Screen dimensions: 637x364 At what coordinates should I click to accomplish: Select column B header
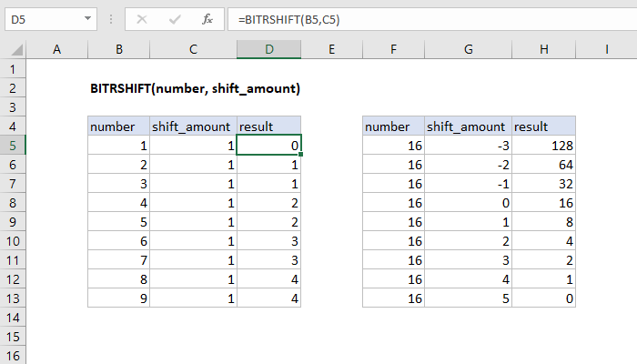(118, 49)
